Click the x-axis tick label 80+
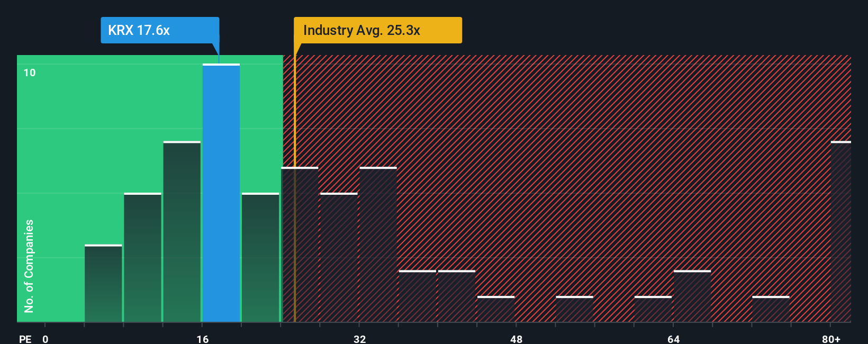The image size is (868, 344). click(x=831, y=339)
